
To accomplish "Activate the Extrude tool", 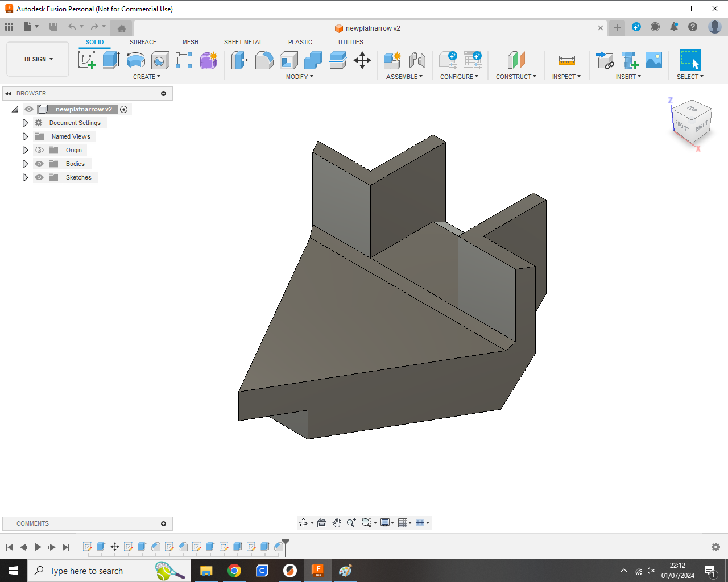I will click(110, 60).
